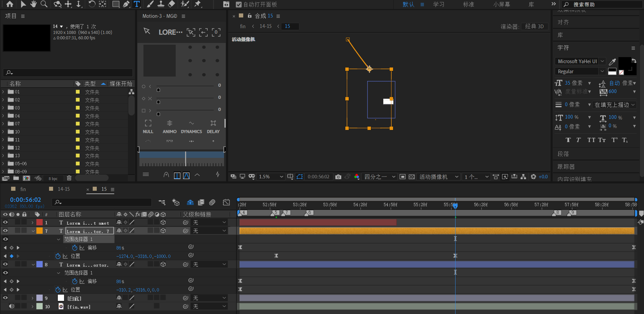Delete selected item with trash icon
Screen dimensions: 644x314
[69, 178]
